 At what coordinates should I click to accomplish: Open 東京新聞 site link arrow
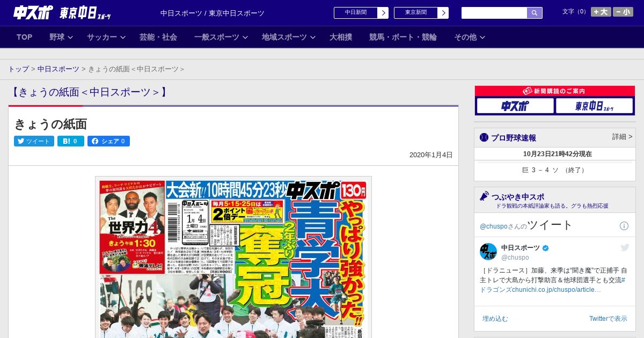(x=443, y=13)
